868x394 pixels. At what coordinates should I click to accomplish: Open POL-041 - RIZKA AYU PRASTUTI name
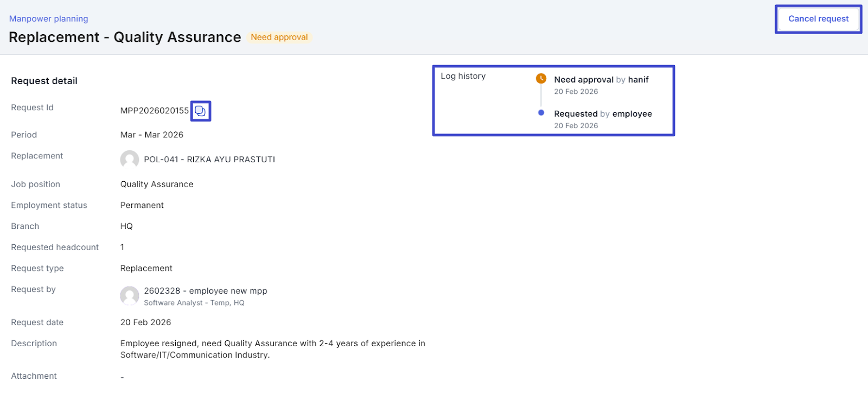pos(209,160)
